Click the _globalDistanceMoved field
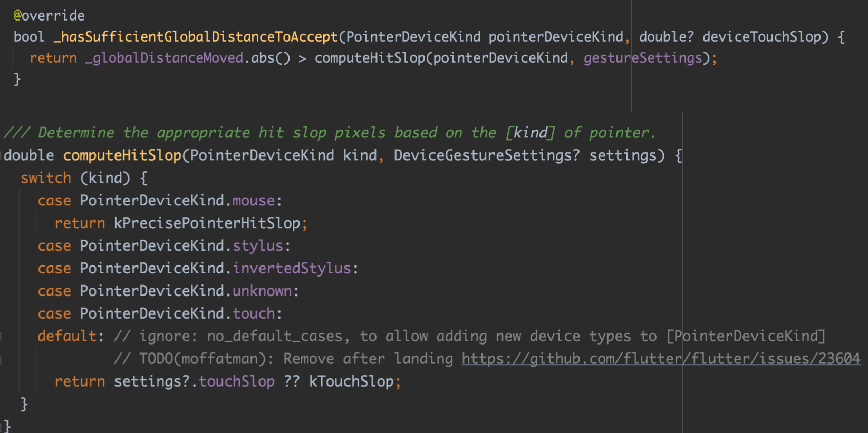The image size is (868, 433). click(164, 58)
